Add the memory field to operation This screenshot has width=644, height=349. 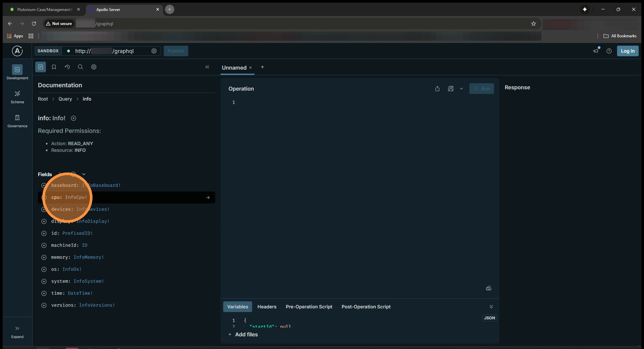click(x=44, y=257)
